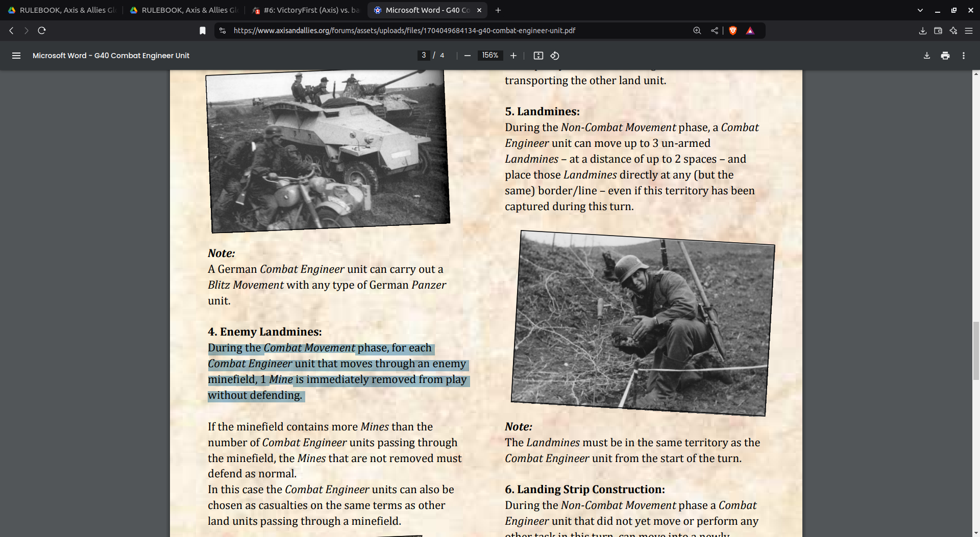
Task: Go back to previous page
Action: click(x=11, y=31)
